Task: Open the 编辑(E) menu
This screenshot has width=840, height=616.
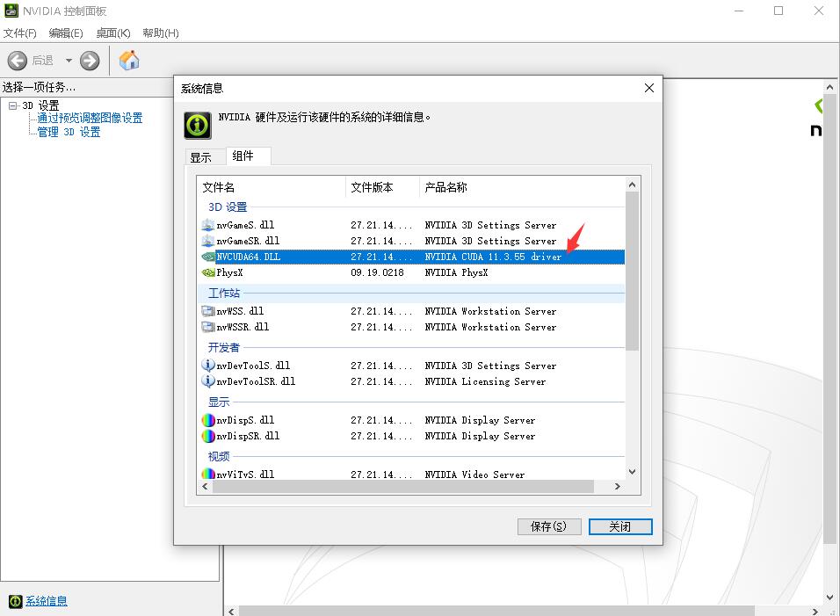Action: (66, 33)
